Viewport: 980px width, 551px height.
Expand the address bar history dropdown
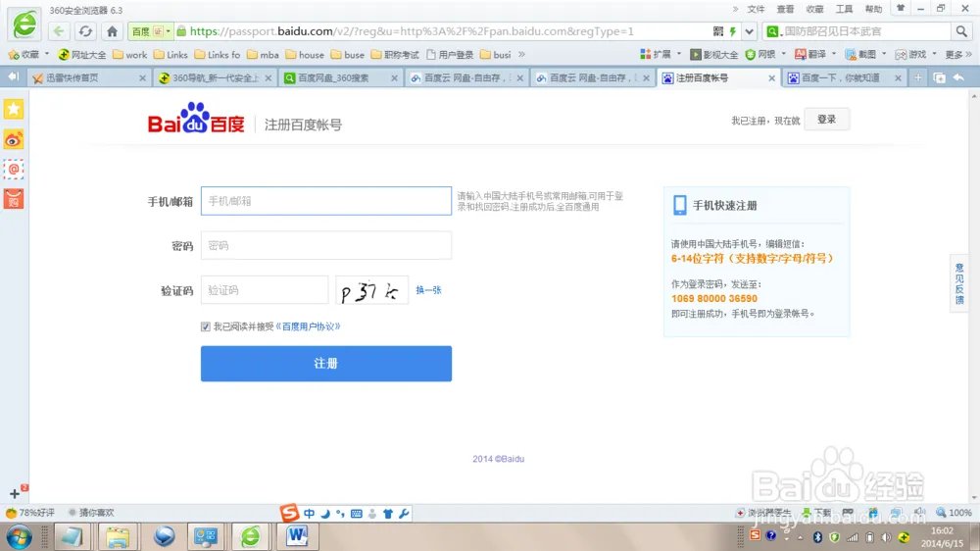point(749,31)
